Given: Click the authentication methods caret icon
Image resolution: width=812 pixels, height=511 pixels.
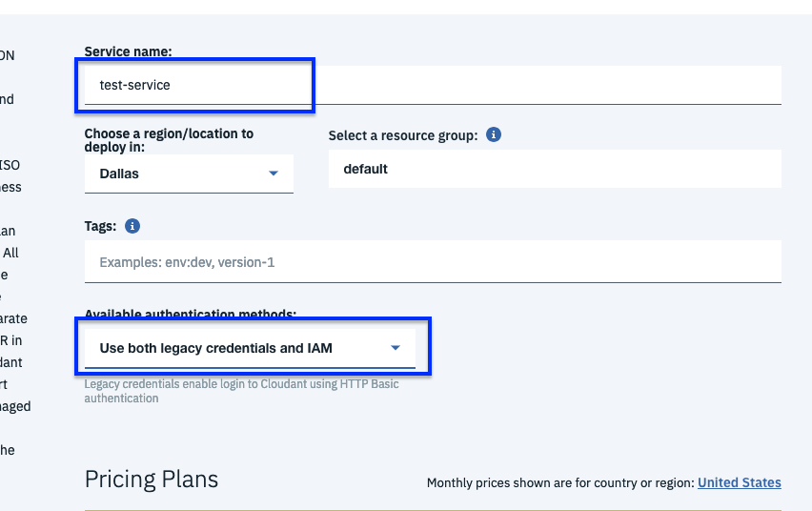Looking at the screenshot, I should pos(396,348).
